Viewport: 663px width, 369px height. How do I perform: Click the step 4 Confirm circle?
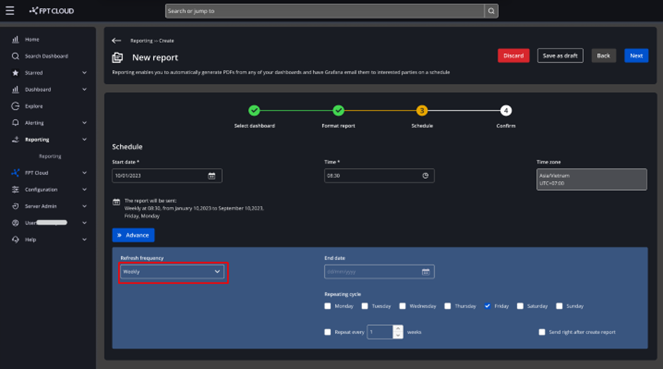point(506,111)
